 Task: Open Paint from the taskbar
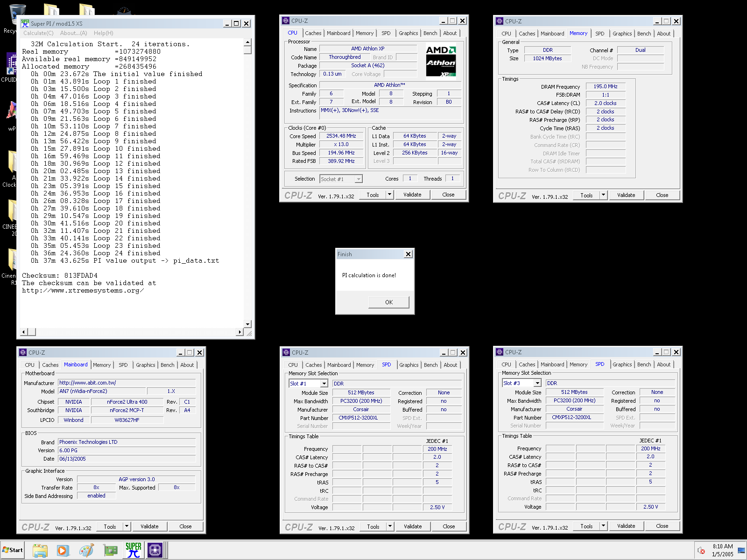pos(86,550)
